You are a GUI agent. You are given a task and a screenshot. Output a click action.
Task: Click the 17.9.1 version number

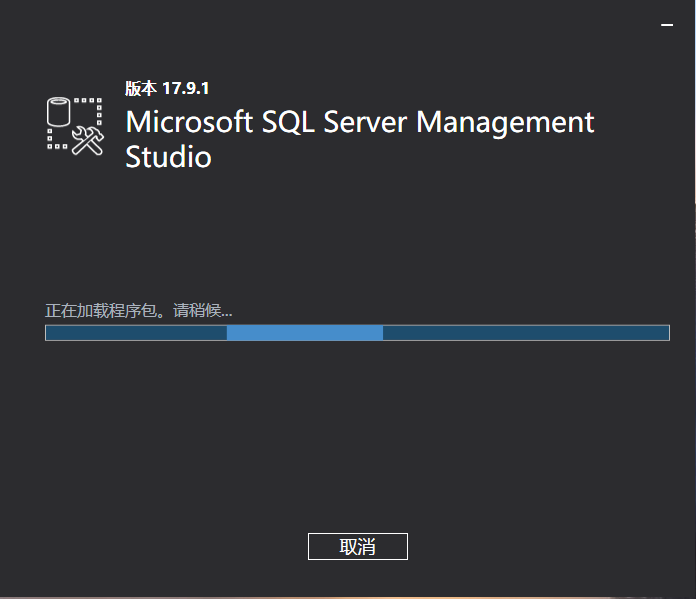click(x=186, y=88)
